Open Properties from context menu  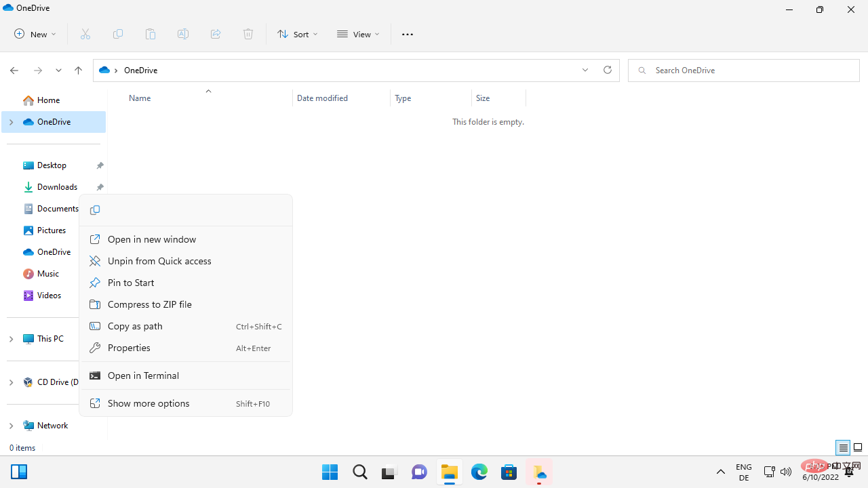point(186,348)
